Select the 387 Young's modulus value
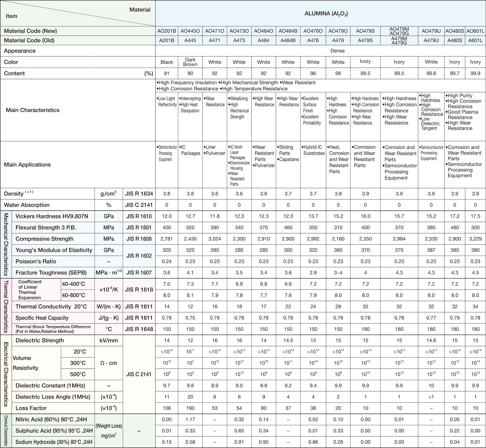The image size is (486, 448). pyautogui.click(x=431, y=250)
